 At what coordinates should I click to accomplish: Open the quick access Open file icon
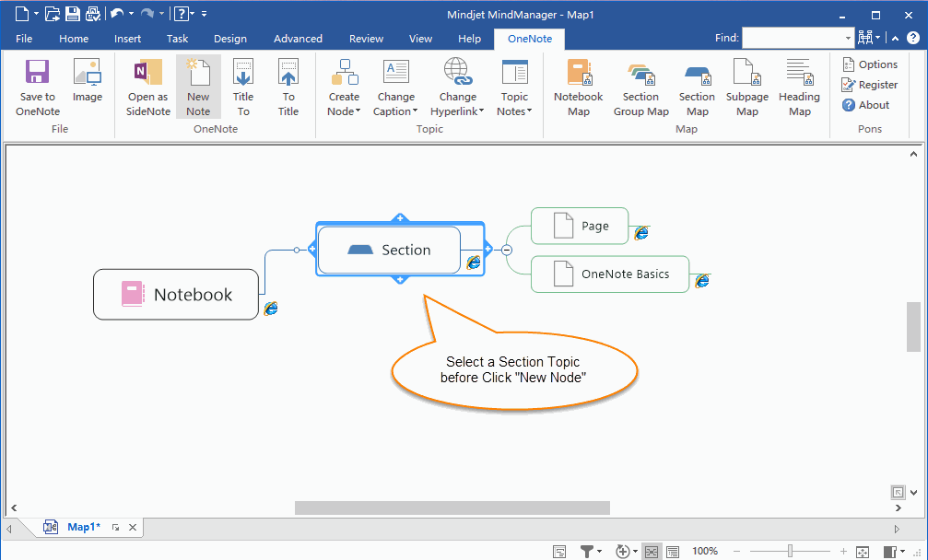click(x=53, y=14)
